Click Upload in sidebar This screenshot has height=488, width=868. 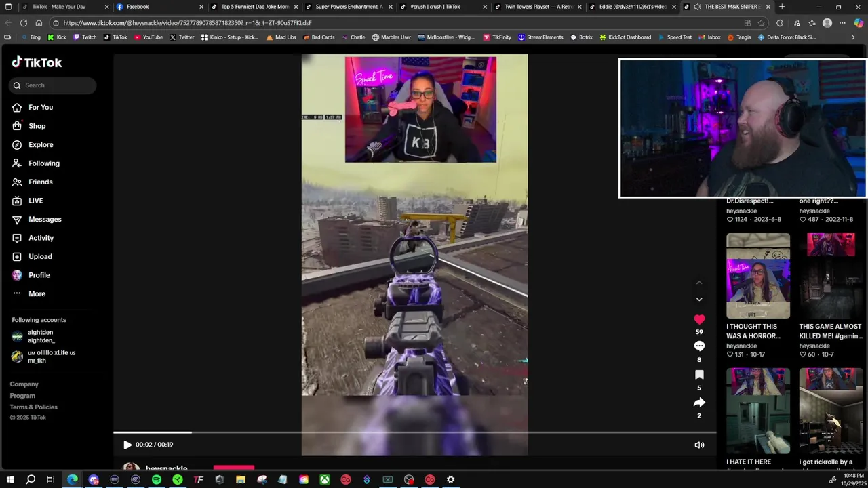[40, 256]
